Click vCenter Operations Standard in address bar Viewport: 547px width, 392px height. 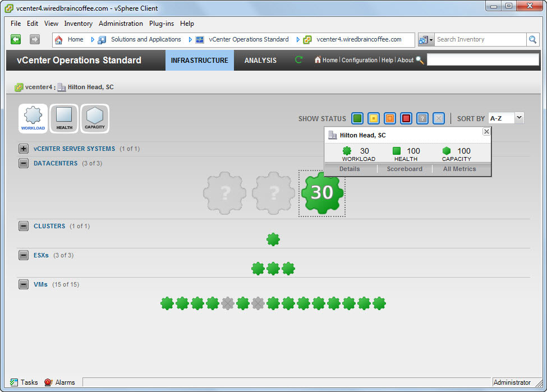click(249, 39)
